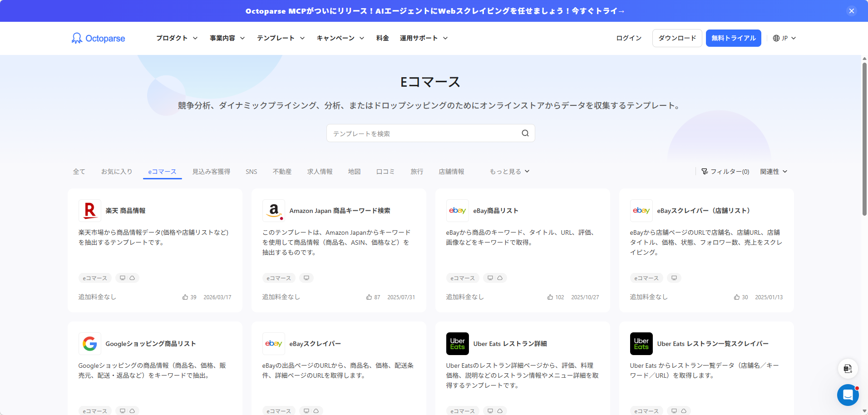Click the Octoparse logo in header

[x=98, y=38]
